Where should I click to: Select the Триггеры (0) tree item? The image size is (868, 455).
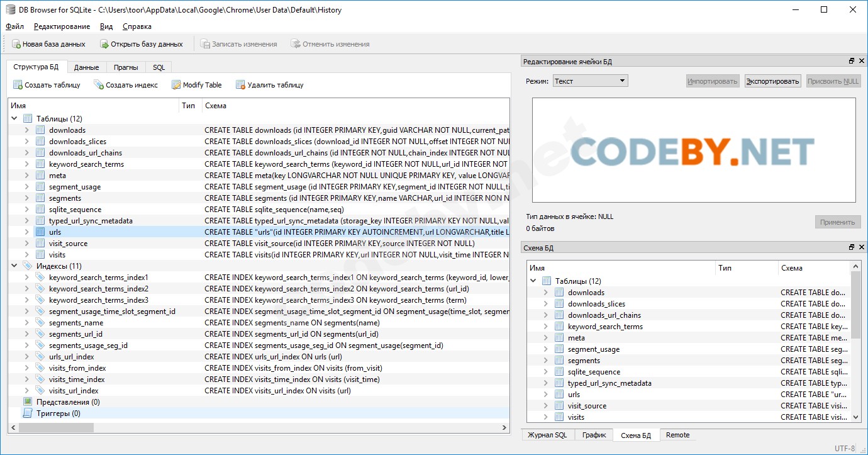tap(58, 413)
